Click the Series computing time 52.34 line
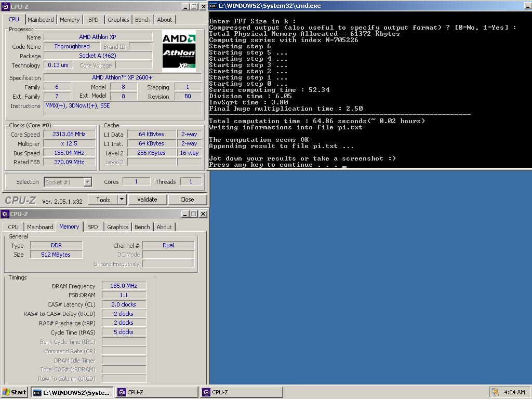The width and height of the screenshot is (532, 399). 270,90
